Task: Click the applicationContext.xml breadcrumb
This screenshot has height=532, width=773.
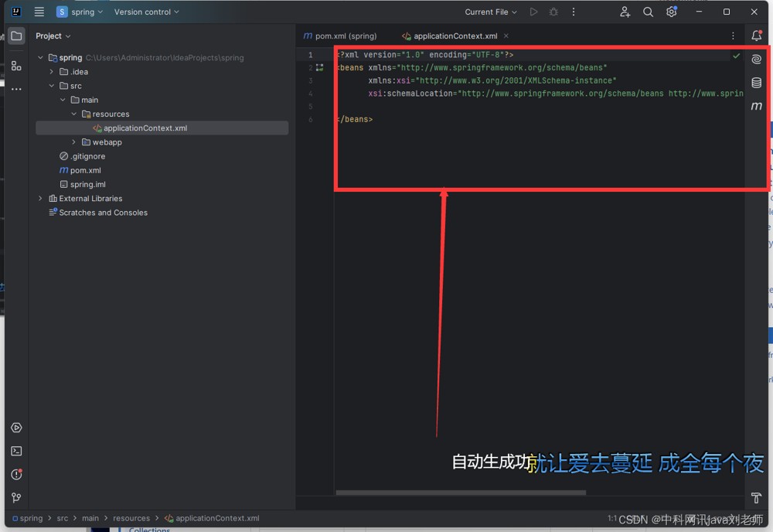Action: point(212,518)
